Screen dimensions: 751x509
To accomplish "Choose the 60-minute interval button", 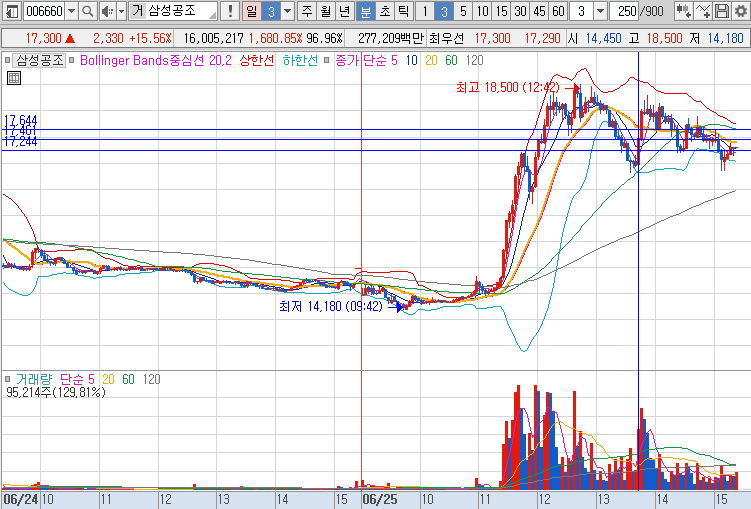I will [558, 11].
